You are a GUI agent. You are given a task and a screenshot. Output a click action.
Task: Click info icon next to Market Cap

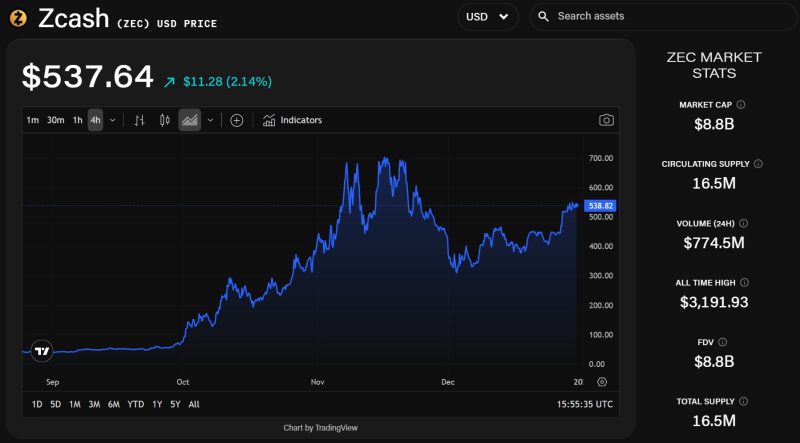[x=741, y=104]
